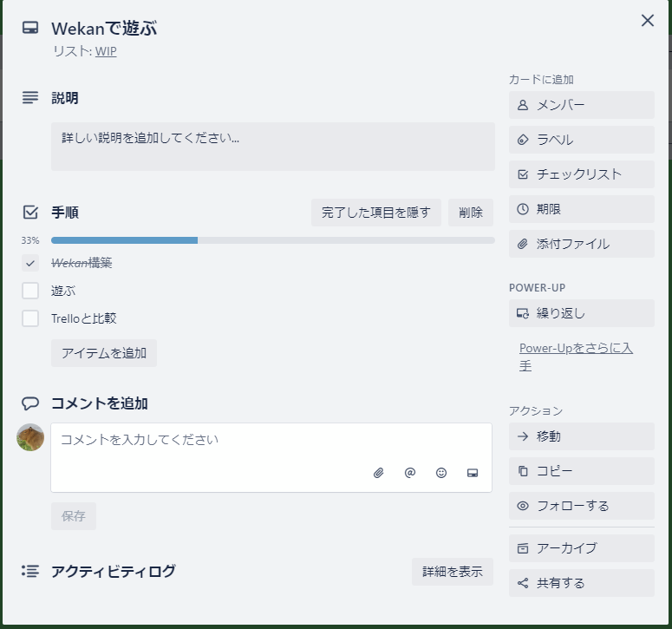Toggle フォローする to follow the card
This screenshot has width=672, height=629.
[x=582, y=506]
